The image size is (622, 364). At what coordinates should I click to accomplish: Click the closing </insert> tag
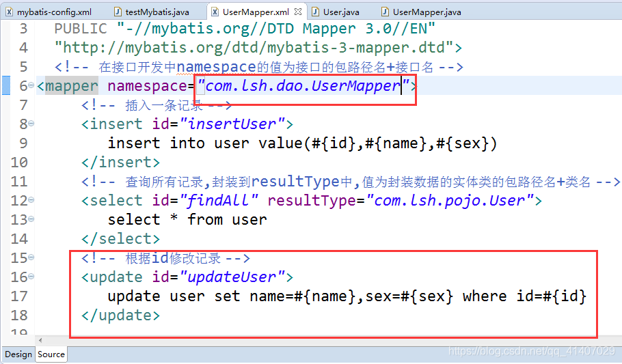point(120,162)
